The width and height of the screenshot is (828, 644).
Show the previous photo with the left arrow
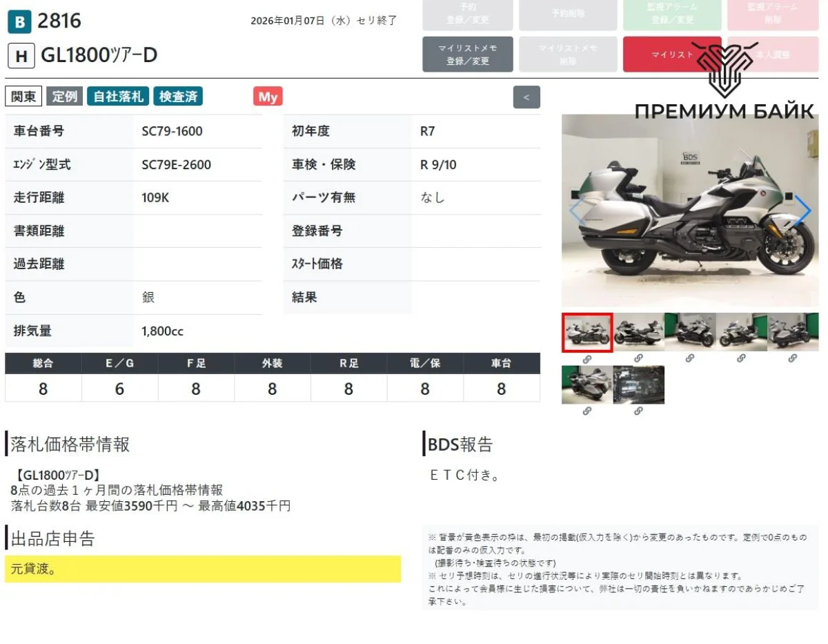pyautogui.click(x=576, y=211)
